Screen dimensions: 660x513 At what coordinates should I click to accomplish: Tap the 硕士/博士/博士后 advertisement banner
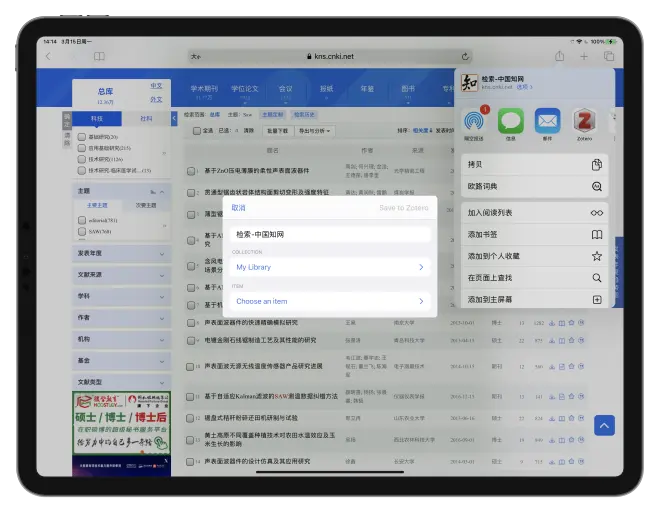tap(121, 423)
